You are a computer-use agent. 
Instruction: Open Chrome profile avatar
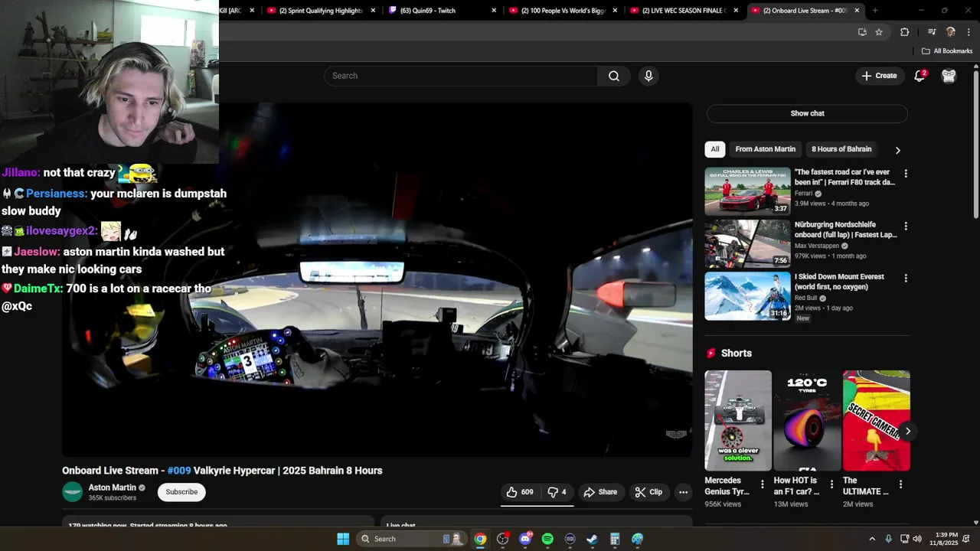(950, 32)
